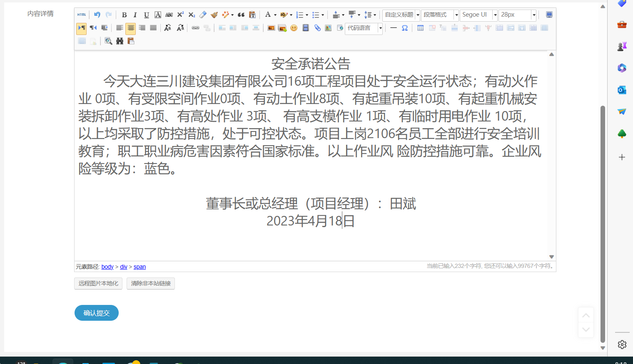Screen dimensions: 633x364
Task: Open search and replace binoculars
Action: click(x=120, y=41)
